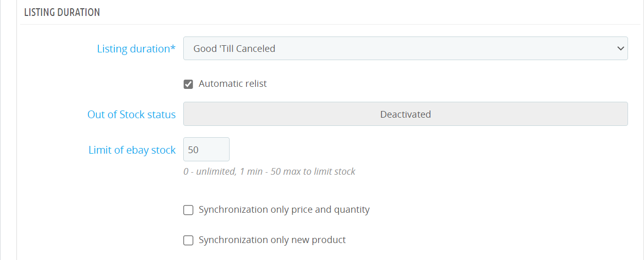Click the "Out of Stock status" label
This screenshot has height=260, width=644.
pos(131,115)
